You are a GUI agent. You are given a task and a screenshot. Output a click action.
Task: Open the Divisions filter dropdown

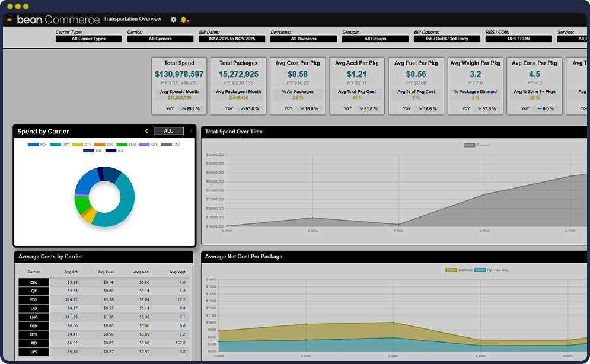(304, 39)
